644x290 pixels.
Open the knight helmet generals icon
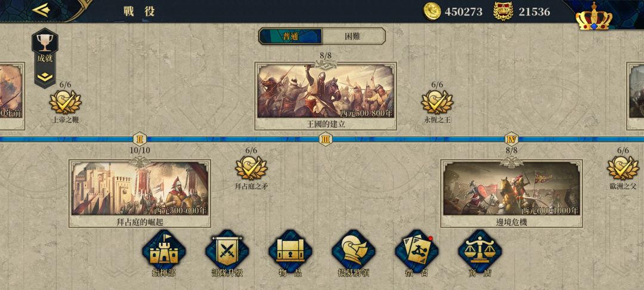[354, 251]
